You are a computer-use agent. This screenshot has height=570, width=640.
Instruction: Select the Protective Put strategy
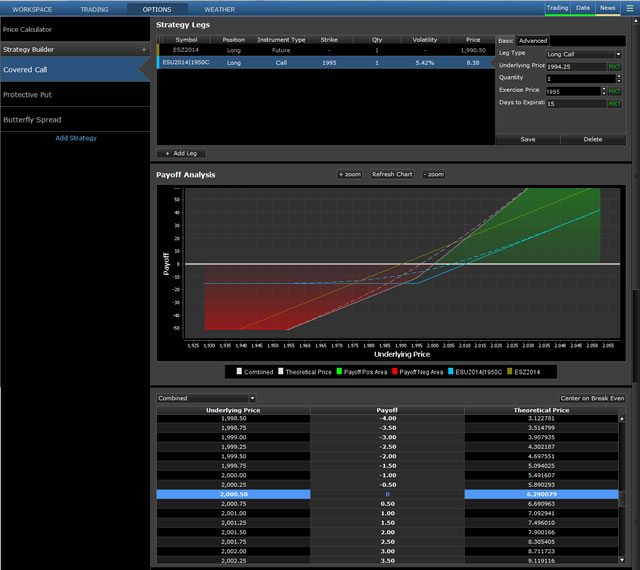click(75, 95)
